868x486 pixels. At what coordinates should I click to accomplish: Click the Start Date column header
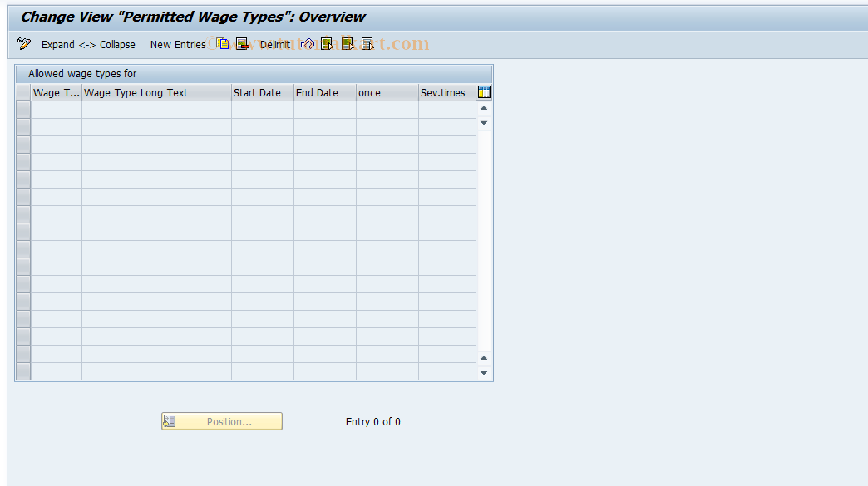click(x=263, y=92)
